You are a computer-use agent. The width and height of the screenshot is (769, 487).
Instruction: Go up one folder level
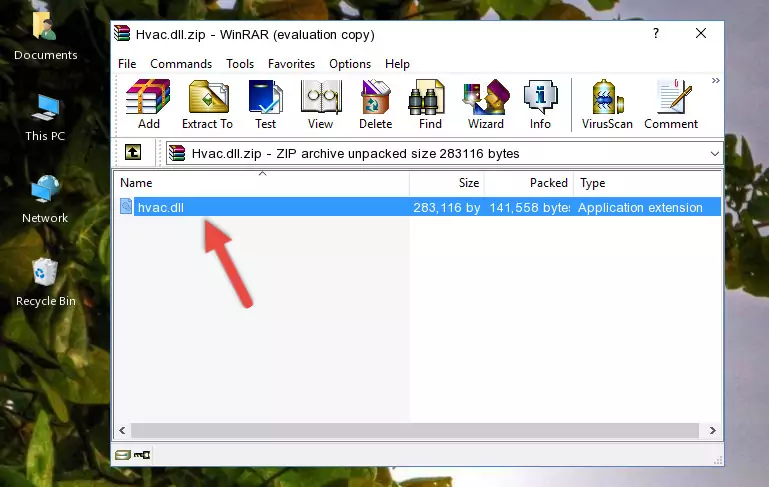coord(133,153)
